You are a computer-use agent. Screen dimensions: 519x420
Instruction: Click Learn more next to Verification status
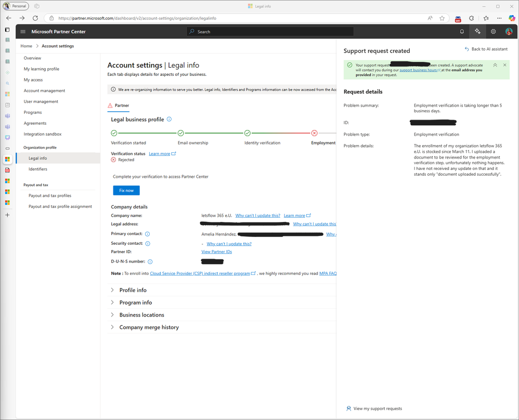point(162,154)
